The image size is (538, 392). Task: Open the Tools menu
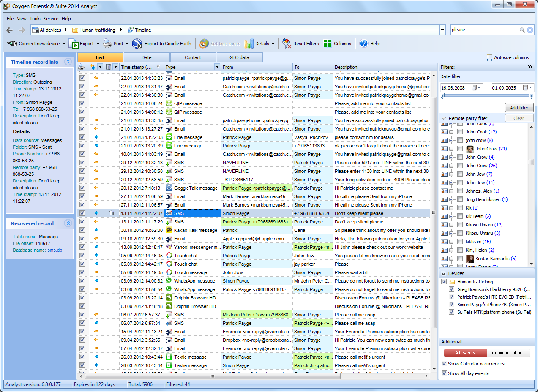click(x=35, y=19)
